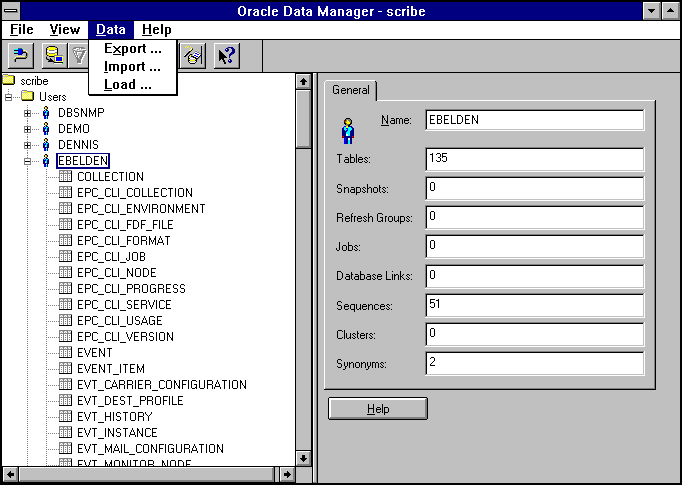Open the View menu
The width and height of the screenshot is (682, 485).
point(65,30)
